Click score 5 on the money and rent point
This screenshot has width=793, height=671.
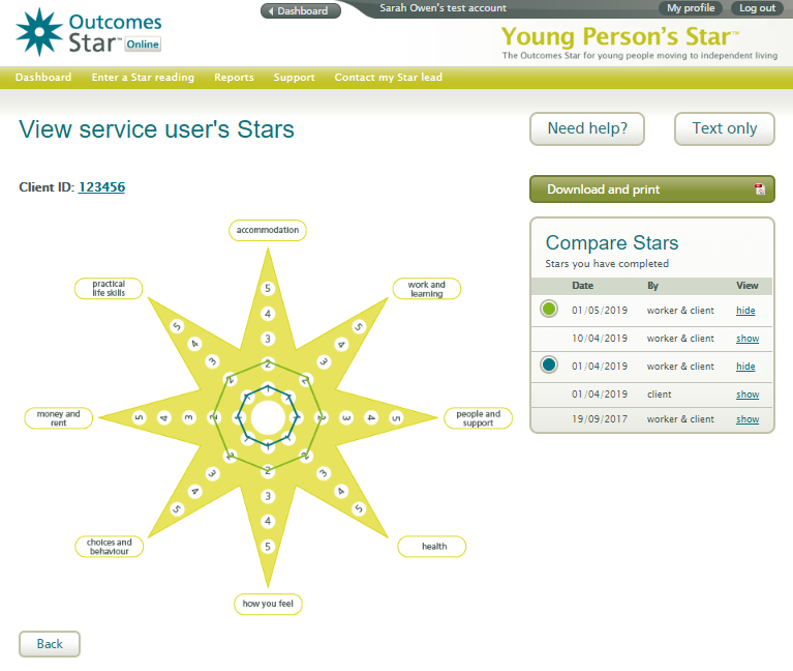pyautogui.click(x=139, y=418)
